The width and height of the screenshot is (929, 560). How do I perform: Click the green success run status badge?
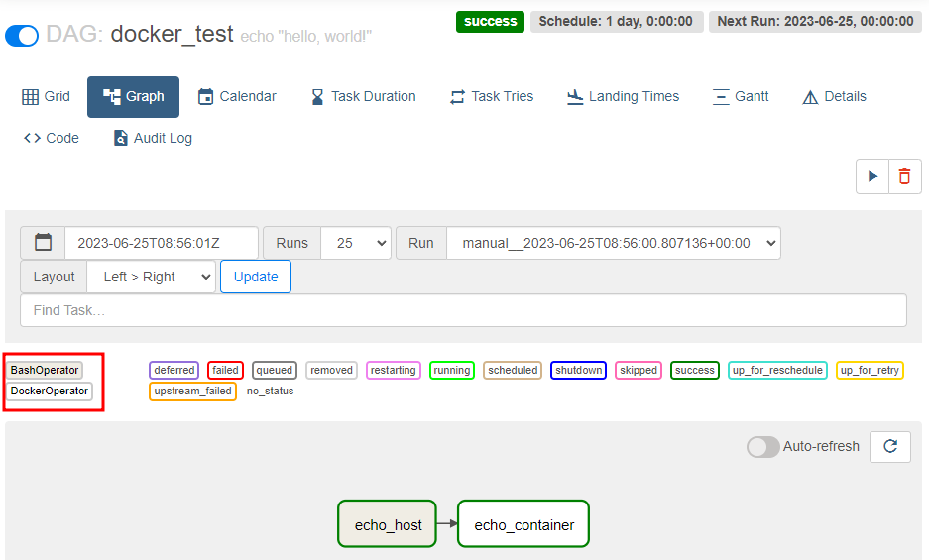click(x=490, y=22)
